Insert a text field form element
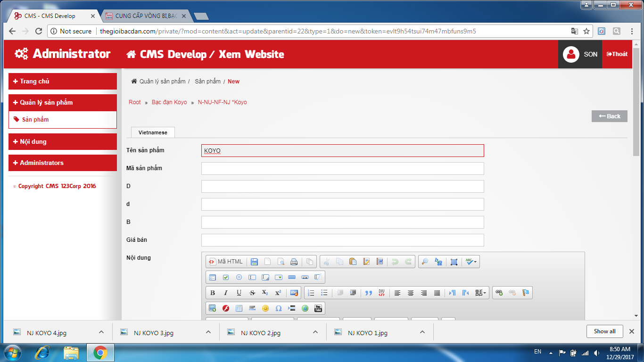 252,277
